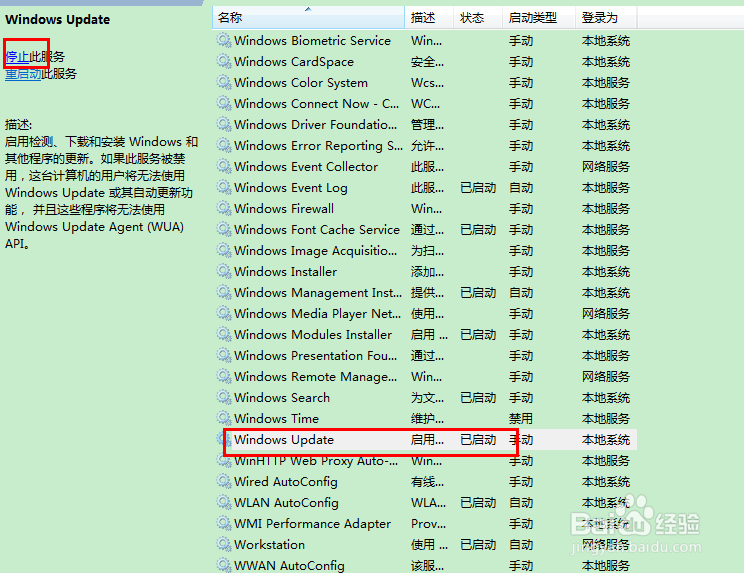
Task: Click the gear icon beside Windows Installer
Action: click(x=223, y=271)
